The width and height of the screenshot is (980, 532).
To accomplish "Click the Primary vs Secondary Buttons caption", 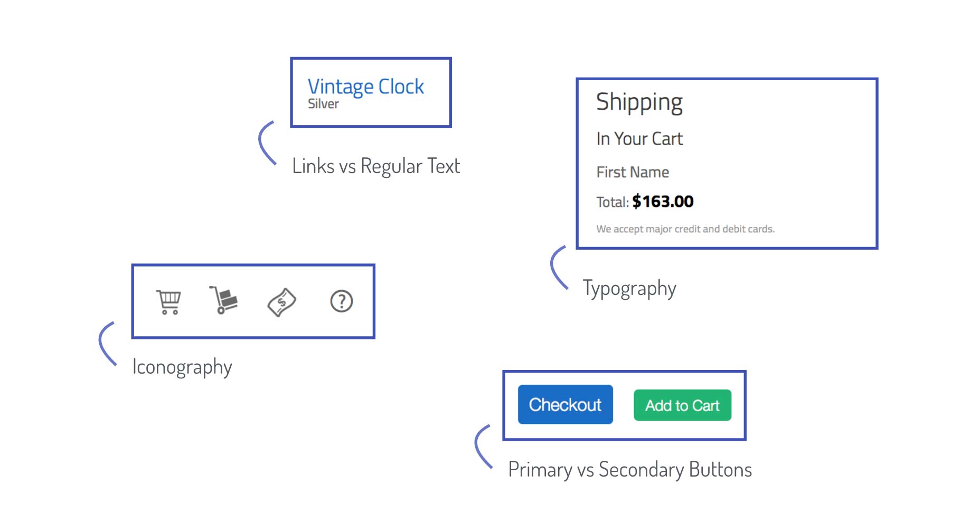I will [x=630, y=470].
